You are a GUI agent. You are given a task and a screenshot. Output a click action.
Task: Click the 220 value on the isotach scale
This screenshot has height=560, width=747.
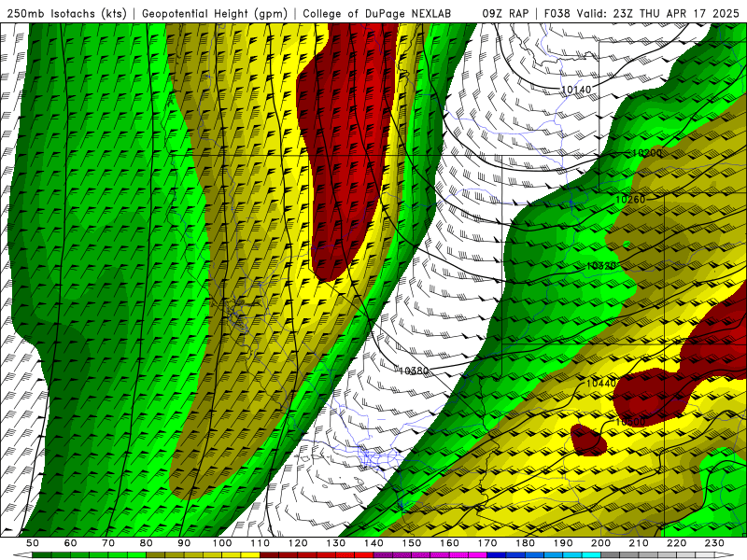676,543
